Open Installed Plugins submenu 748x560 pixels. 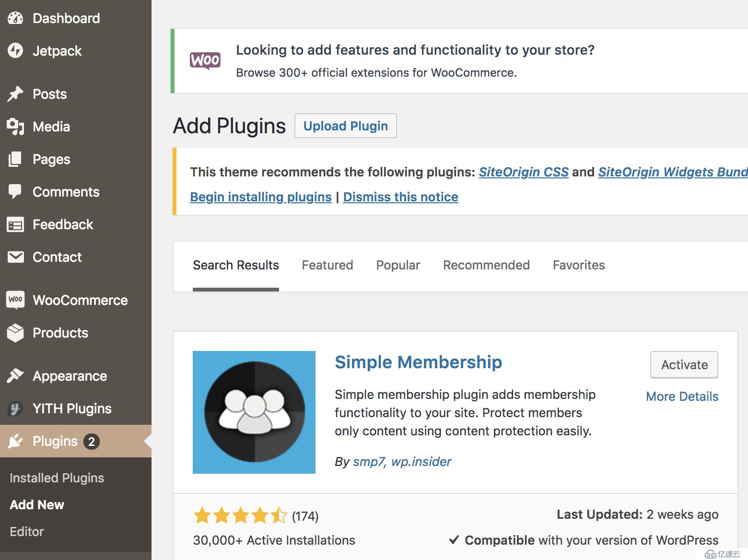point(57,478)
